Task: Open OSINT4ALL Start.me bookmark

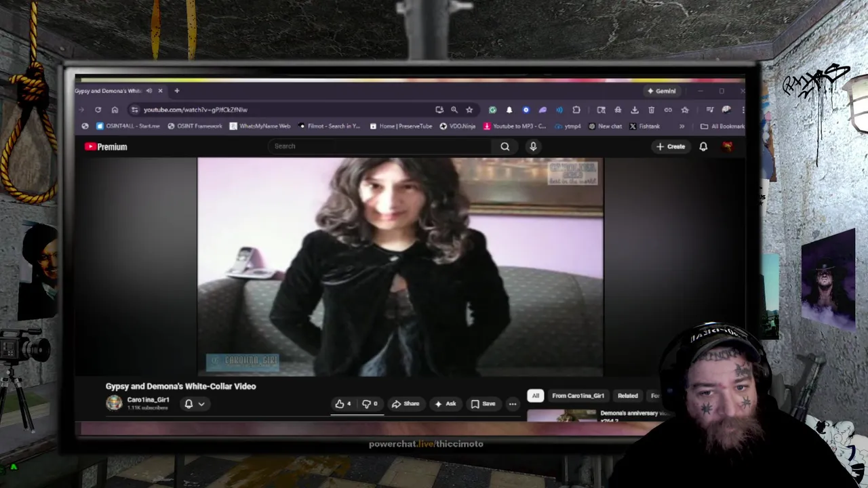Action: (128, 126)
